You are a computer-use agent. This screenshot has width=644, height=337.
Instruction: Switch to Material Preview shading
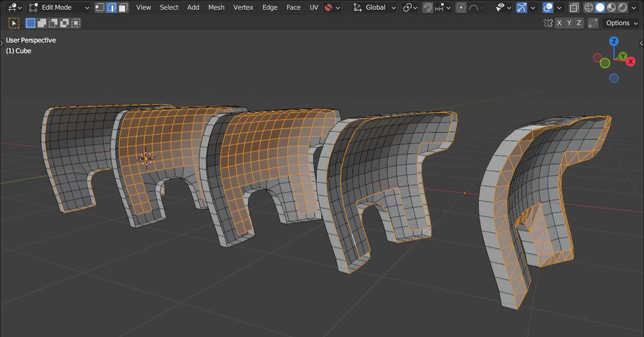[x=612, y=7]
